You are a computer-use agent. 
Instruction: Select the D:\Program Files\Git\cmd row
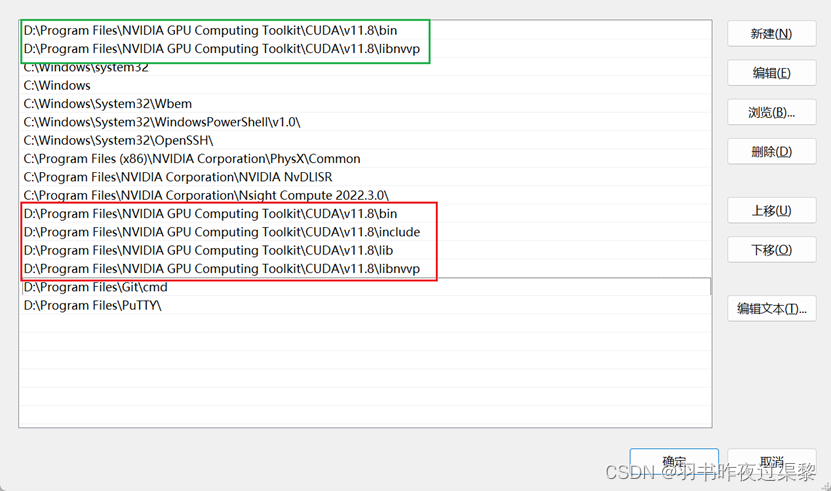click(365, 287)
